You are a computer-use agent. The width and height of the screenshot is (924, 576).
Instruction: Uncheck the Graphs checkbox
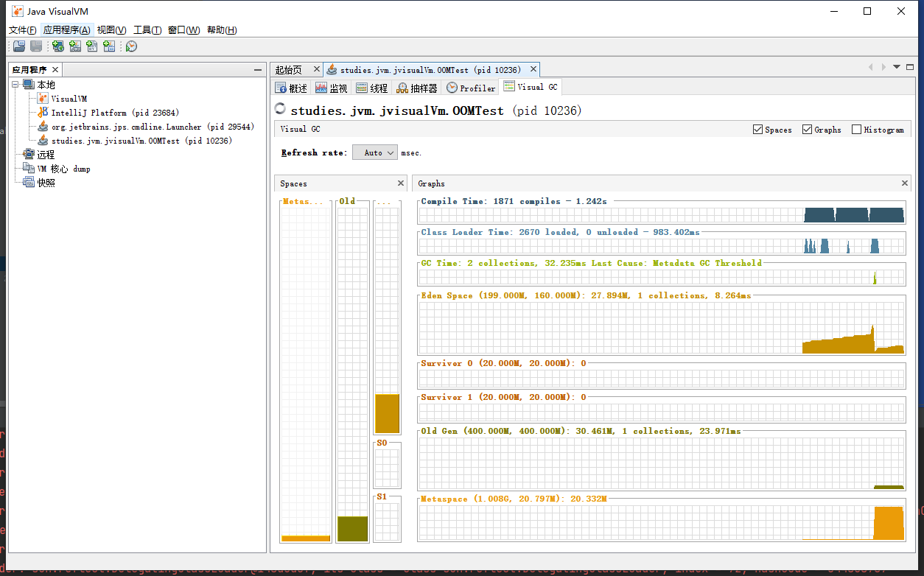[x=807, y=130]
